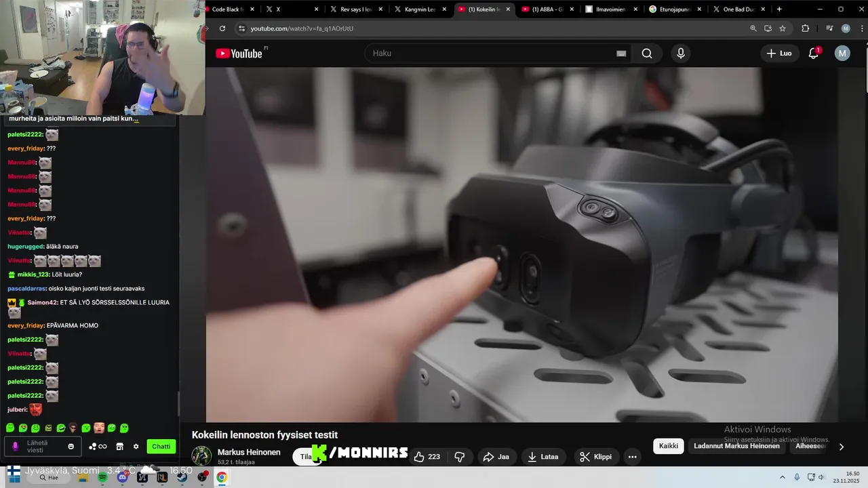This screenshot has height=488, width=868.
Task: Open more actions three-dot menu
Action: pos(633,457)
